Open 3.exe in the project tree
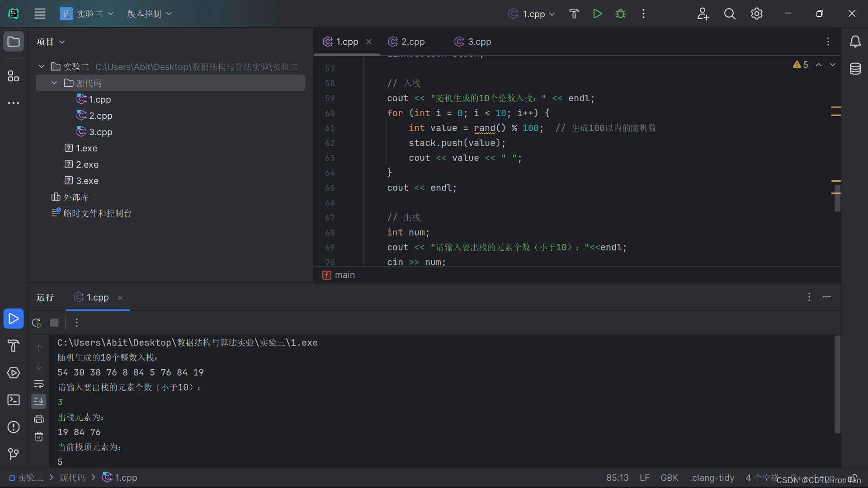 [x=87, y=181]
